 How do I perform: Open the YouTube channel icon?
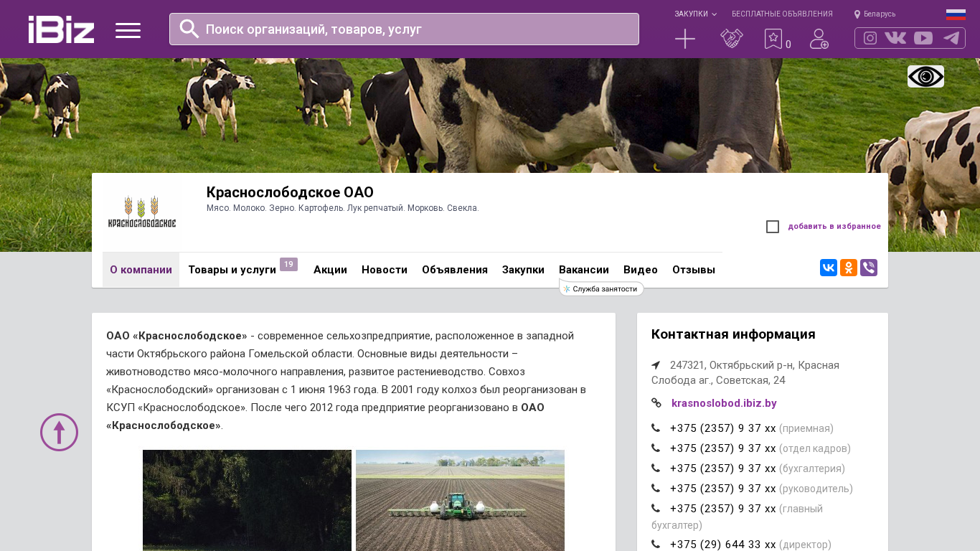[923, 38]
